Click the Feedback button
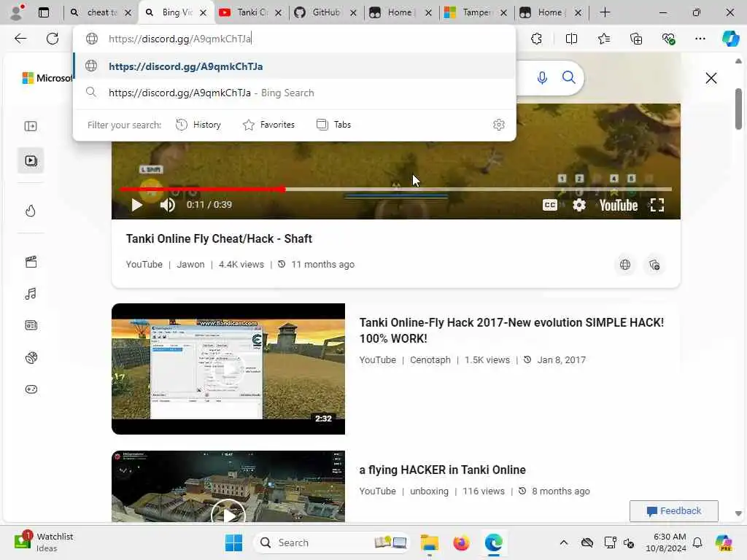Image resolution: width=747 pixels, height=560 pixels. click(x=673, y=511)
